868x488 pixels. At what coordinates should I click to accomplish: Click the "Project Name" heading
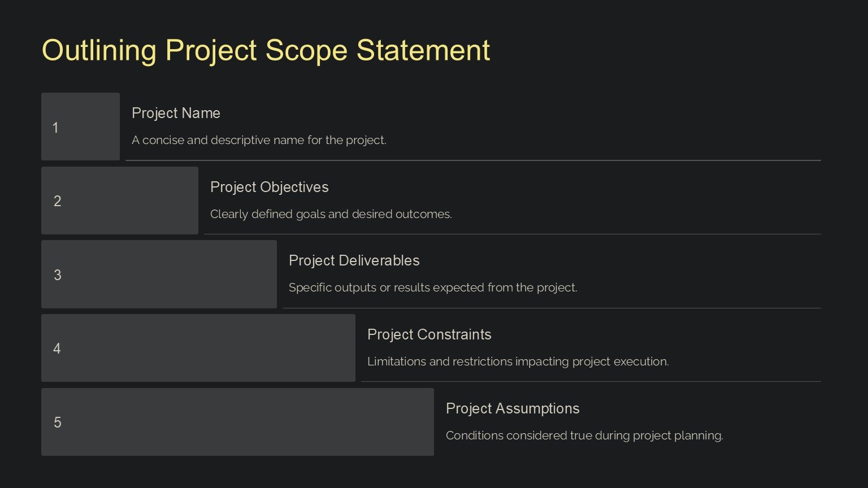tap(176, 113)
